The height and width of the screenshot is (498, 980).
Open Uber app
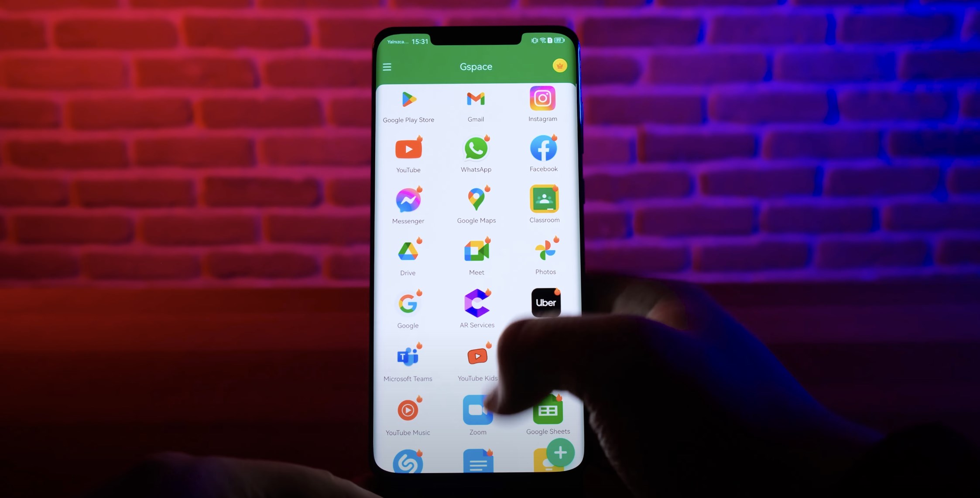pyautogui.click(x=545, y=303)
